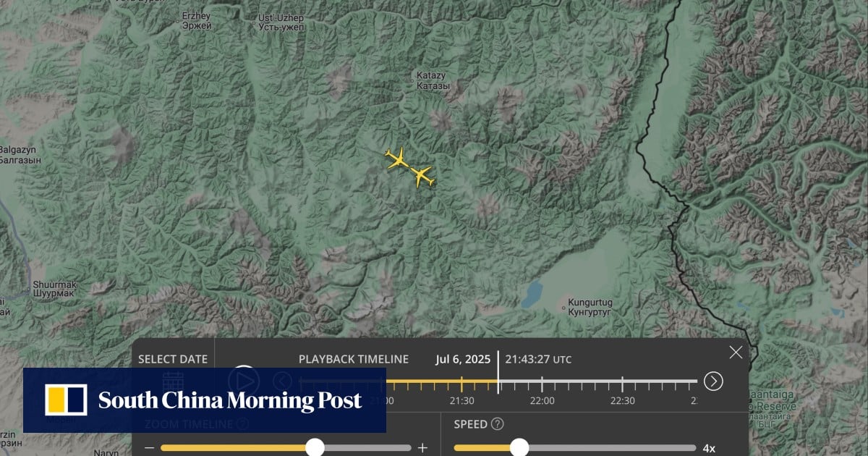The width and height of the screenshot is (868, 456).
Task: Click the Erzhey place label on map
Action: pyautogui.click(x=197, y=20)
